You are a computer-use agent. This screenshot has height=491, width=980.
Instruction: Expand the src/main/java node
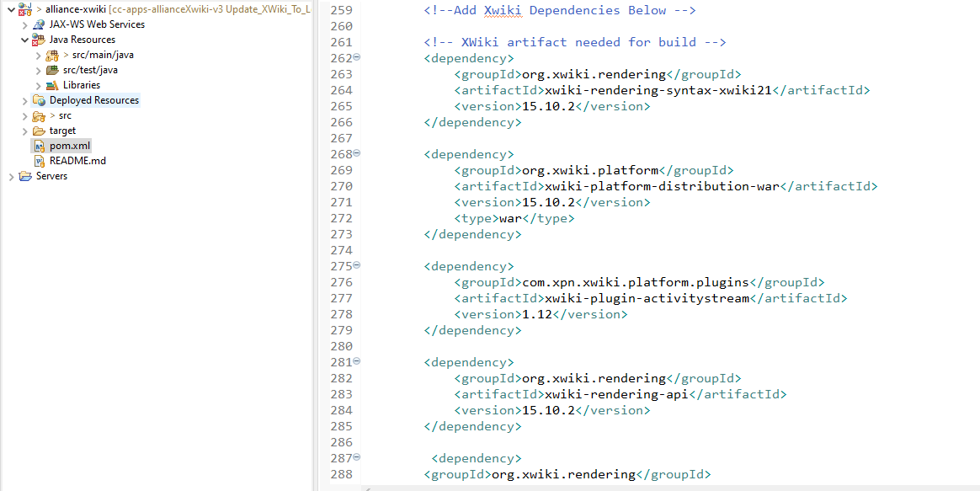(x=38, y=55)
